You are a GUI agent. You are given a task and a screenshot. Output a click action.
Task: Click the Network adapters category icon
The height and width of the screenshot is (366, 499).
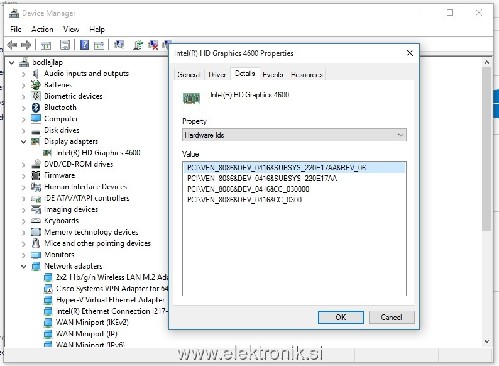pos(36,266)
